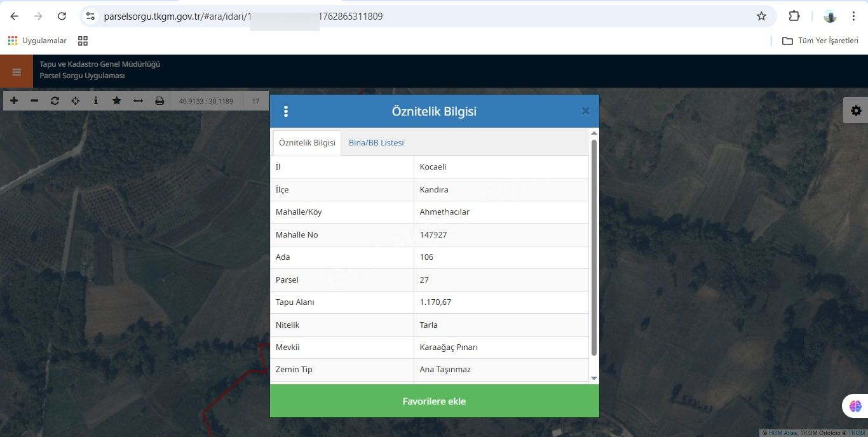Viewport: 868px width, 437px height.
Task: Select the info query tool
Action: [96, 101]
